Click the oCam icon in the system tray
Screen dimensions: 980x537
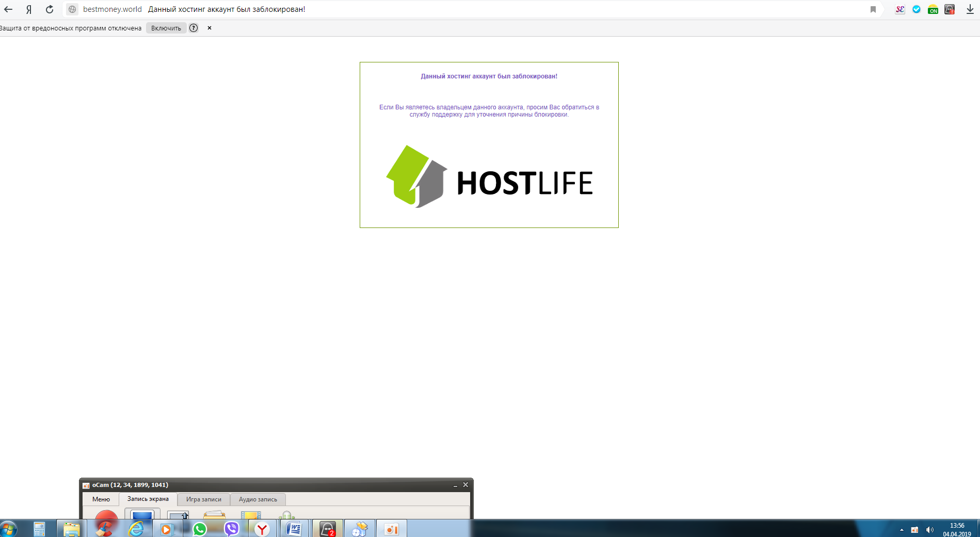[914, 530]
